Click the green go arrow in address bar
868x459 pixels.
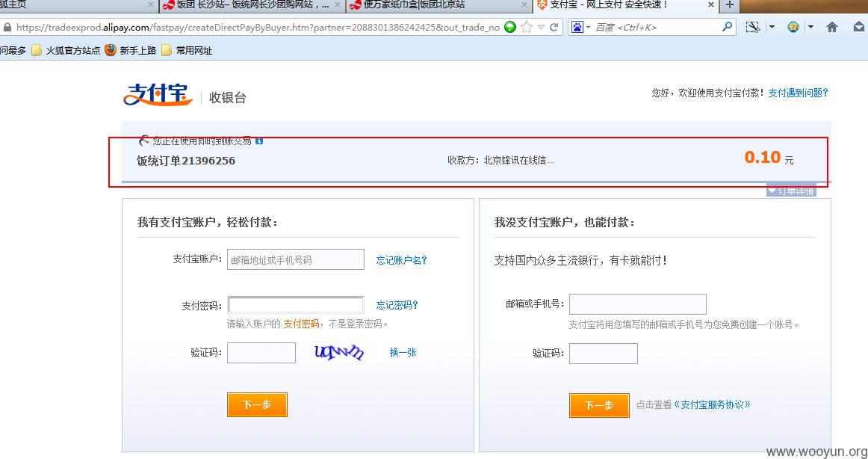point(510,27)
